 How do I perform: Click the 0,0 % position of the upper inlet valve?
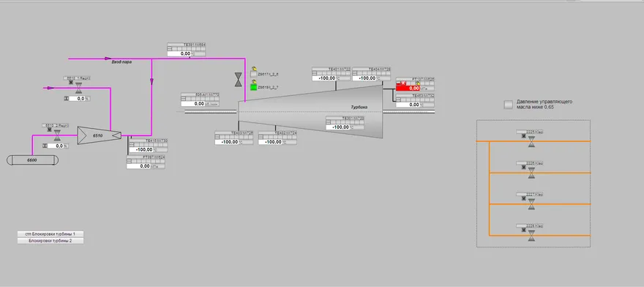pyautogui.click(x=77, y=99)
